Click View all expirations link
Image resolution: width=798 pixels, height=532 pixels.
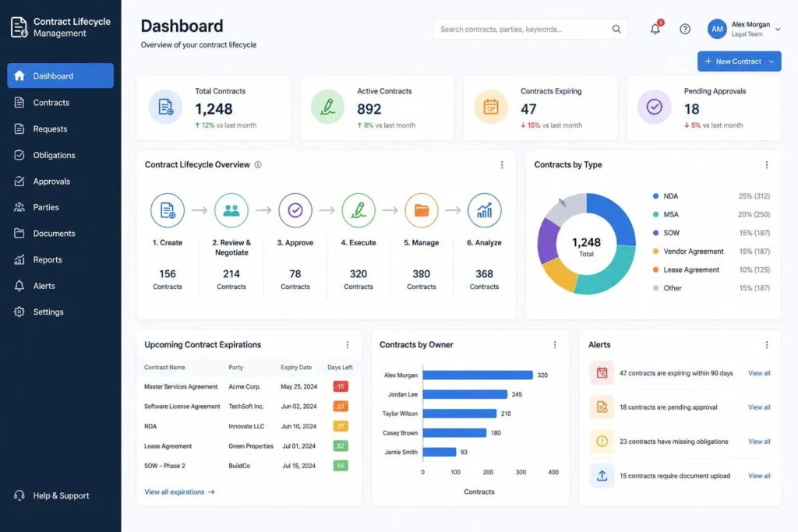pos(175,491)
